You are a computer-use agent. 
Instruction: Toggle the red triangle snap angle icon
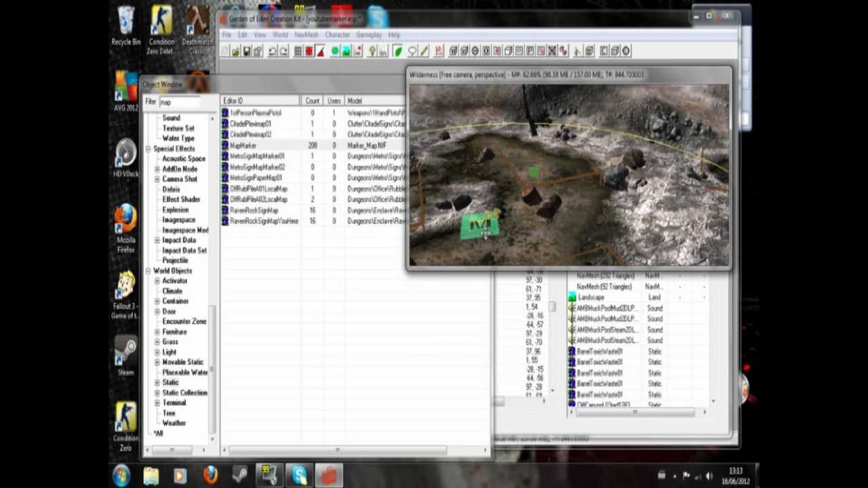320,51
